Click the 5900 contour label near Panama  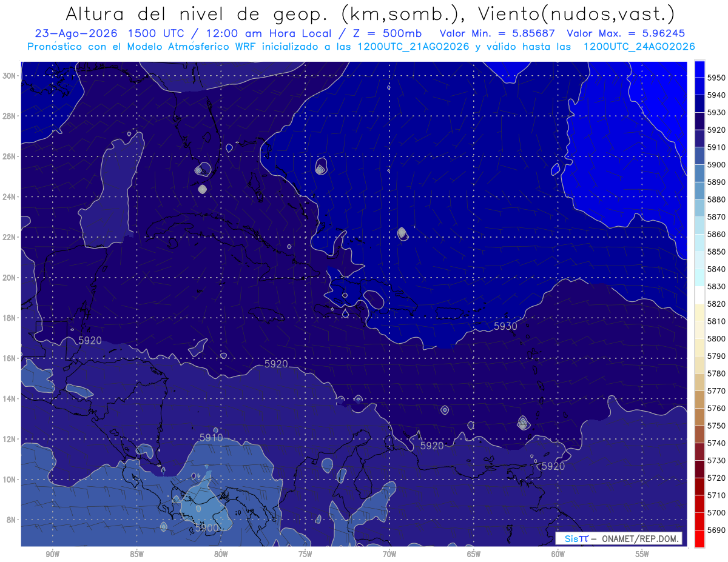point(206,528)
